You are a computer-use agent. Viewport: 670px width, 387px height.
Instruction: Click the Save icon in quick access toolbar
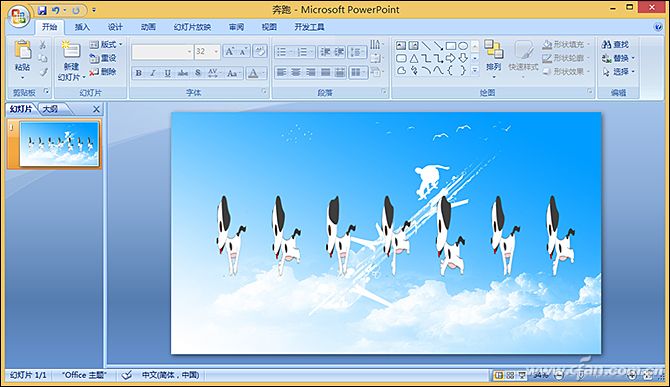(42, 10)
